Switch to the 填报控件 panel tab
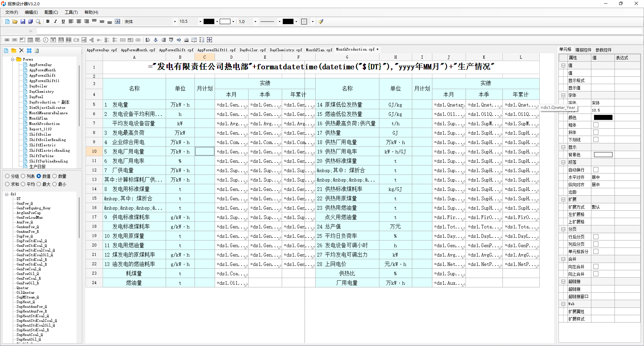 pos(583,50)
